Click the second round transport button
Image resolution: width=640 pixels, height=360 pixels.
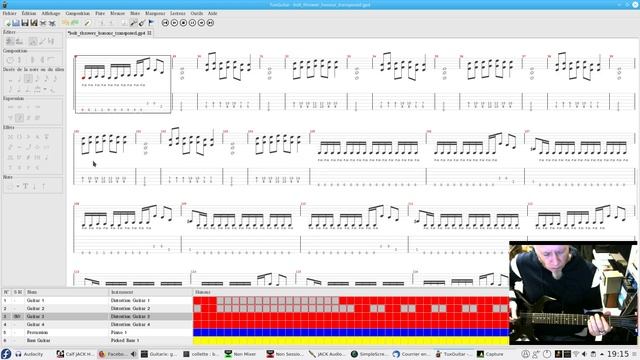[x=174, y=23]
